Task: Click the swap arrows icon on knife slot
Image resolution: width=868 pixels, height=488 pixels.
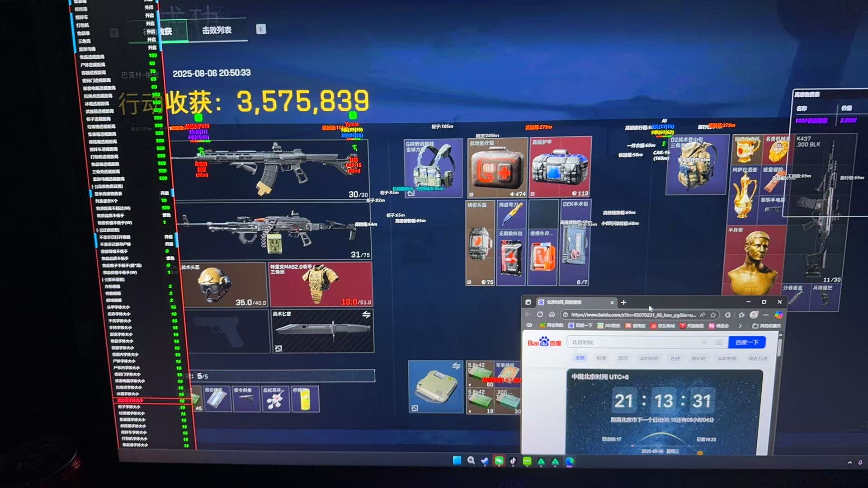Action: tap(366, 314)
